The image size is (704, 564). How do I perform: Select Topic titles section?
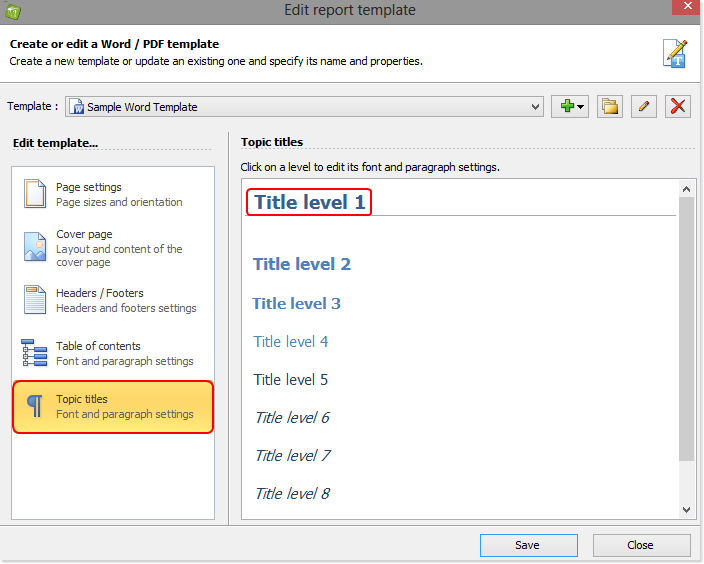pos(113,407)
